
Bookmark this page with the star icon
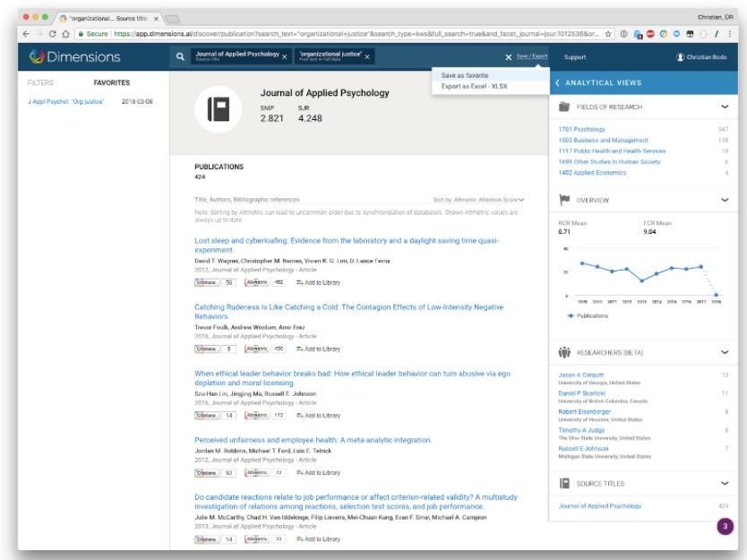[x=608, y=33]
